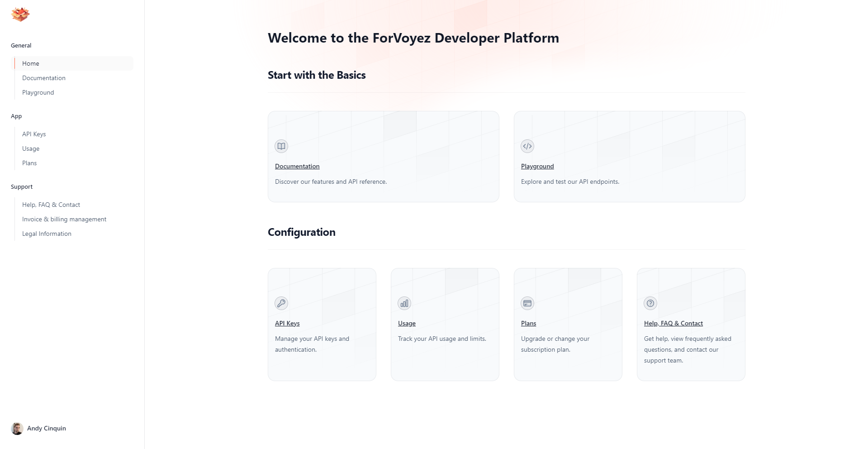This screenshot has height=449, width=868.
Task: Open Invoice & billing management
Action: [64, 219]
